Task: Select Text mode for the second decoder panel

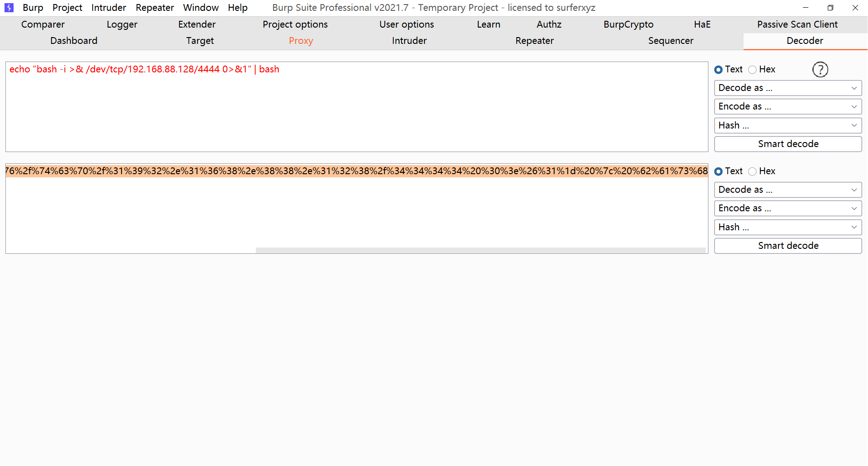Action: coord(728,171)
